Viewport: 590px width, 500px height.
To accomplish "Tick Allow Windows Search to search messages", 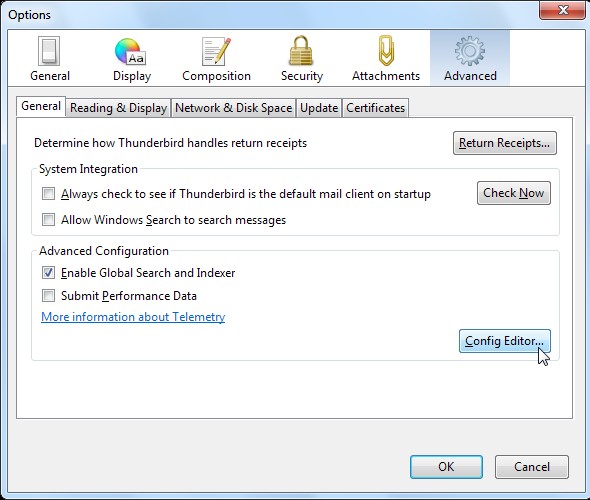I will click(x=48, y=219).
